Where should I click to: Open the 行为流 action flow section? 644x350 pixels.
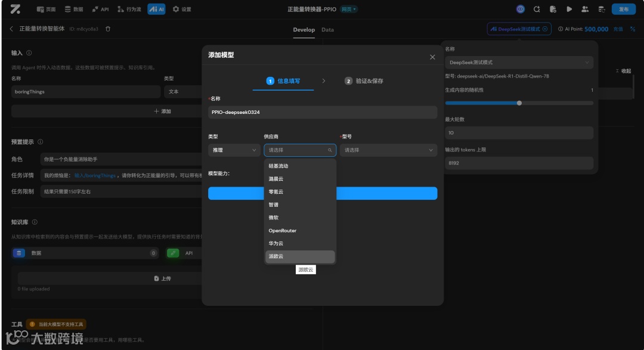coord(129,9)
